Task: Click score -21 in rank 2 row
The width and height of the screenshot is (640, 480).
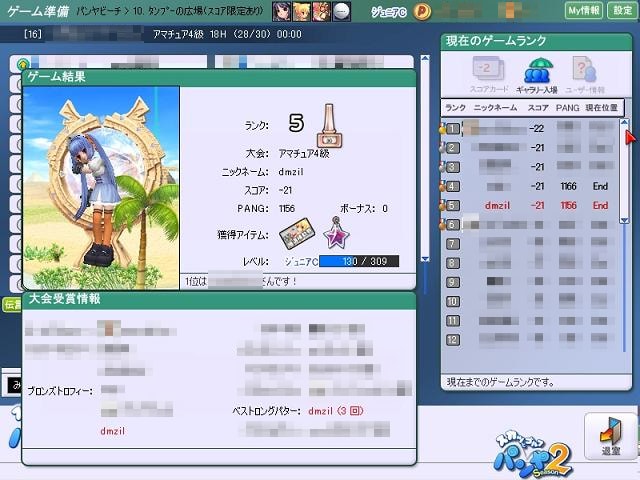Action: pos(537,148)
